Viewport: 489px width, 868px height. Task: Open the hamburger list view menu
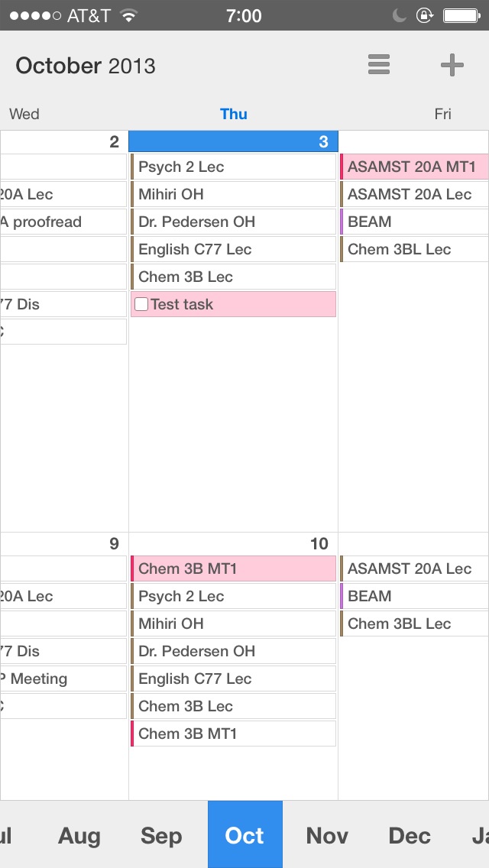pos(379,65)
